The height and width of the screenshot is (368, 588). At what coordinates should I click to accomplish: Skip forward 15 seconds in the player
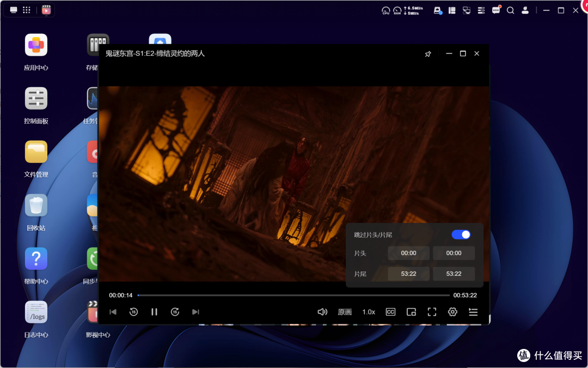tap(175, 312)
